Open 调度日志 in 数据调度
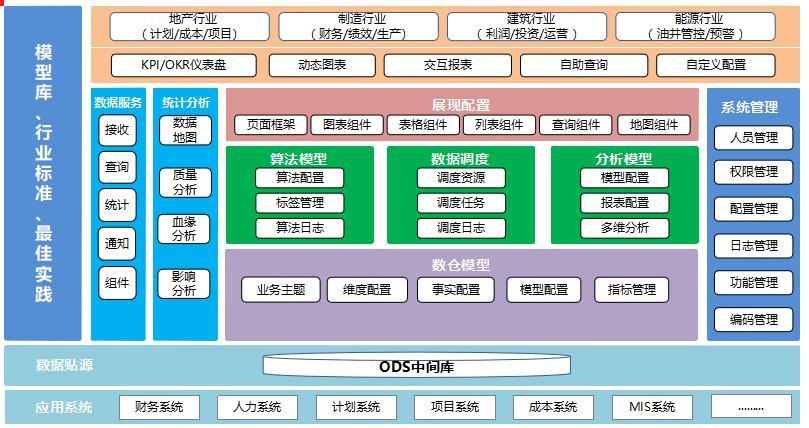Screen dimensions: 809x428 click(x=461, y=228)
